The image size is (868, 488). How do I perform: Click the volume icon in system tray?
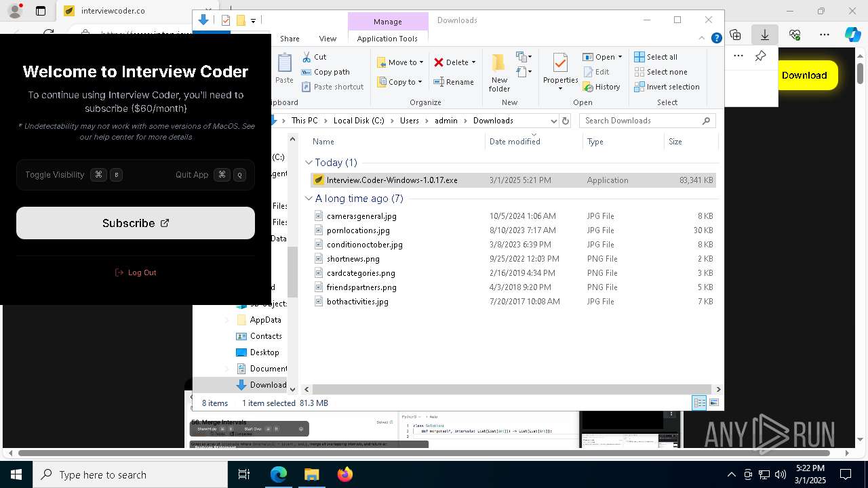[781, 474]
